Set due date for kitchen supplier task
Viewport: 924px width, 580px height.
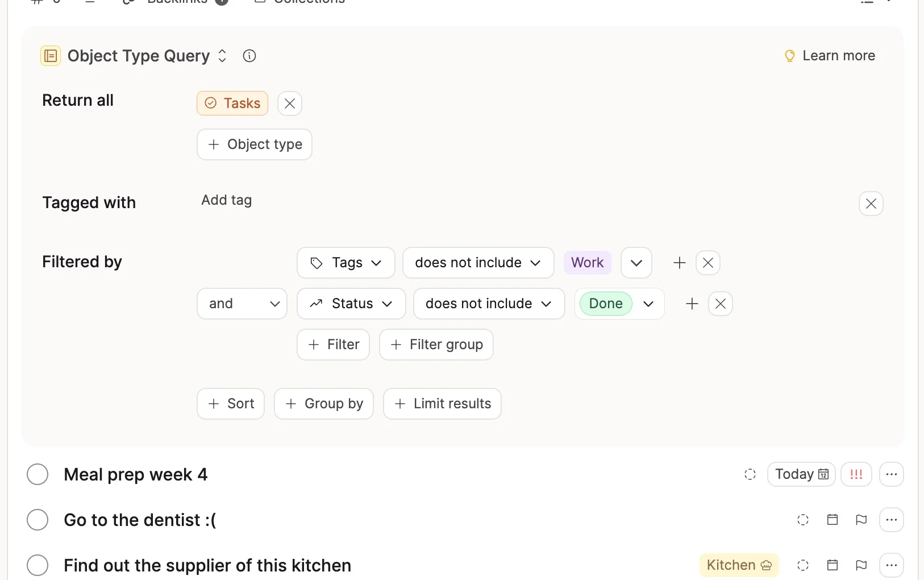point(833,565)
